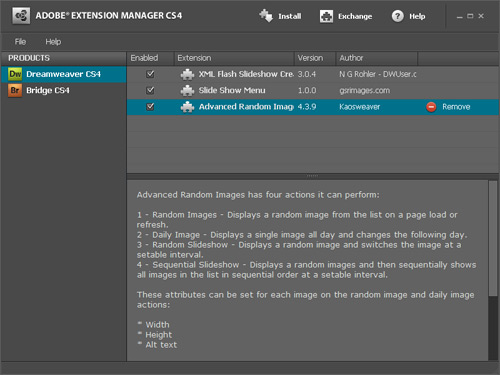The height and width of the screenshot is (375, 500).
Task: Open the Help menu in menu bar
Action: [53, 42]
